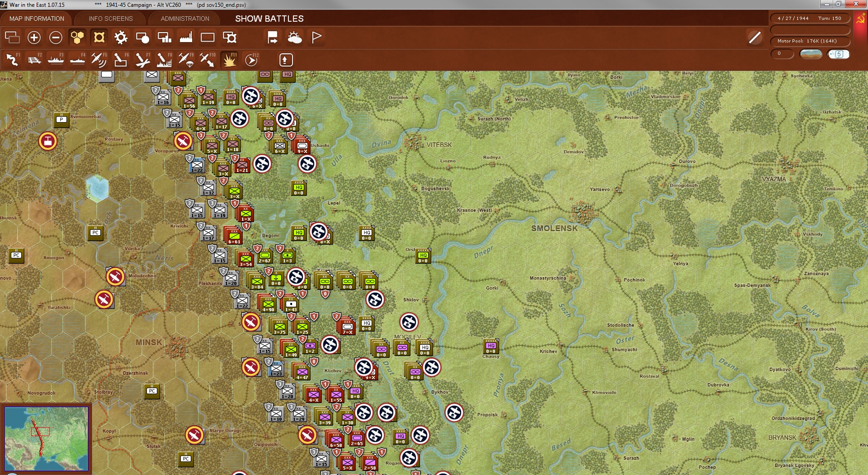Click the Soviet hammer and sickle flag
This screenshot has height=475, width=868.
pos(860,19)
